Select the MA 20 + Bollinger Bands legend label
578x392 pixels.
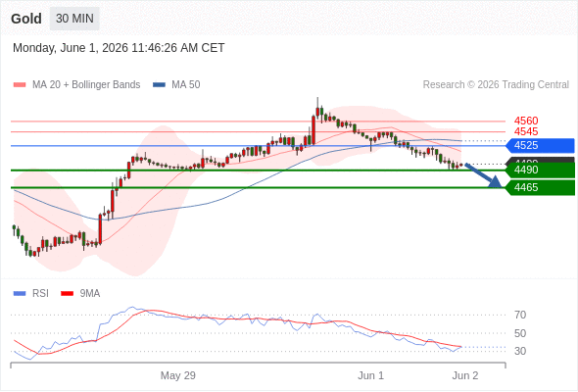point(86,85)
